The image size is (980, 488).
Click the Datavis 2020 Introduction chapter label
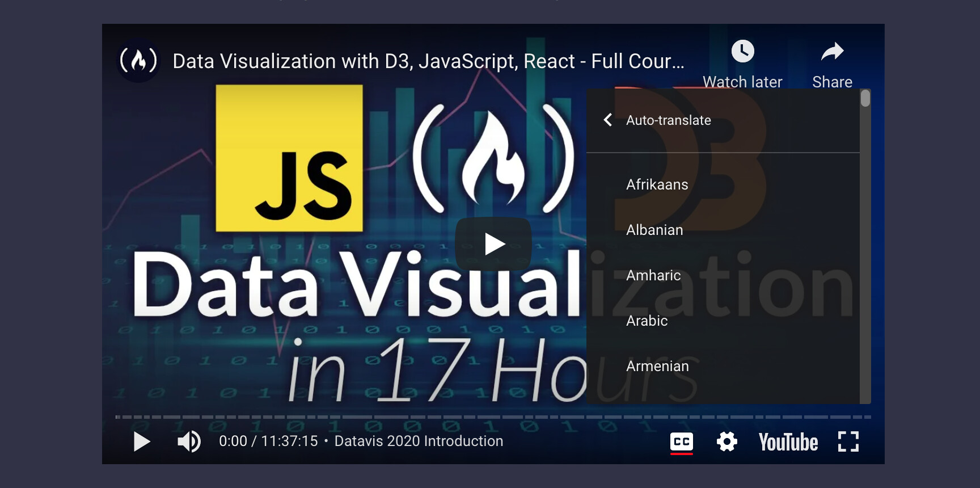[x=419, y=441]
